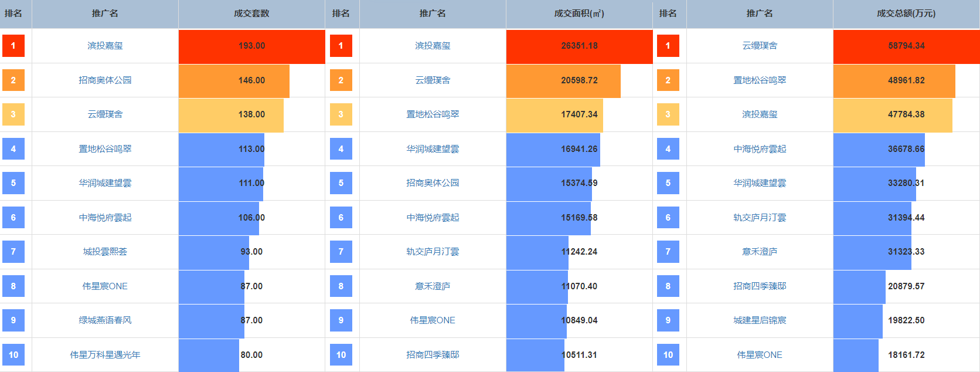The image size is (980, 372).
Task: Click the 成交面积(㎡) column header
Action: tap(579, 13)
